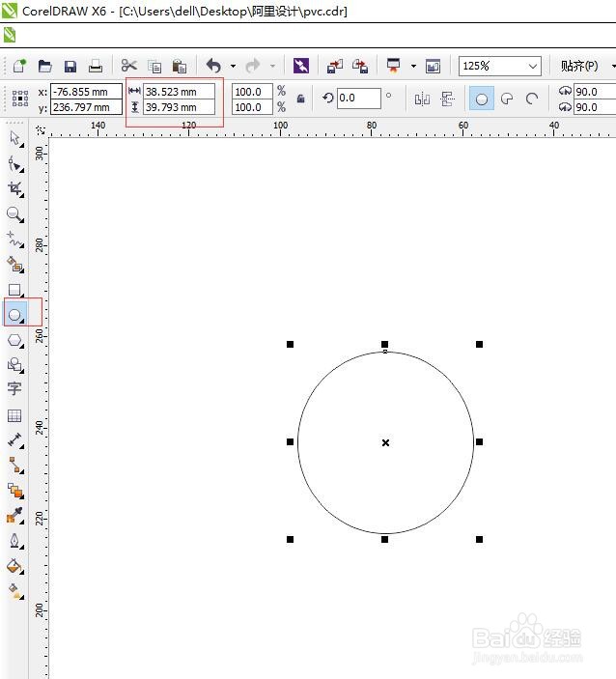The height and width of the screenshot is (679, 616).
Task: Set shape type to Arc
Action: (532, 99)
